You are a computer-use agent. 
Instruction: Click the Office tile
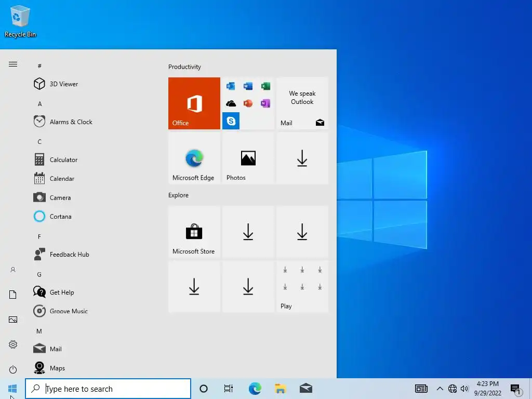point(194,103)
